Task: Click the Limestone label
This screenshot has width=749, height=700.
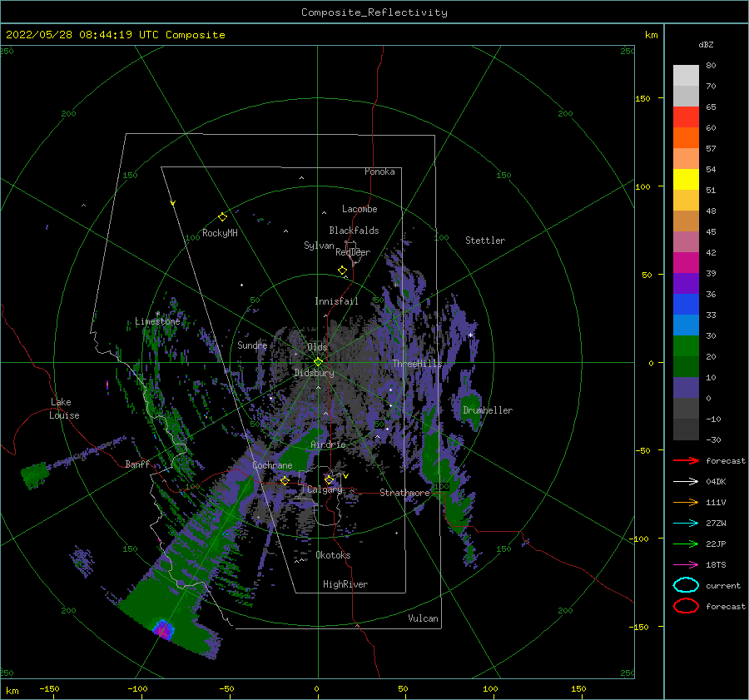Action: tap(157, 321)
